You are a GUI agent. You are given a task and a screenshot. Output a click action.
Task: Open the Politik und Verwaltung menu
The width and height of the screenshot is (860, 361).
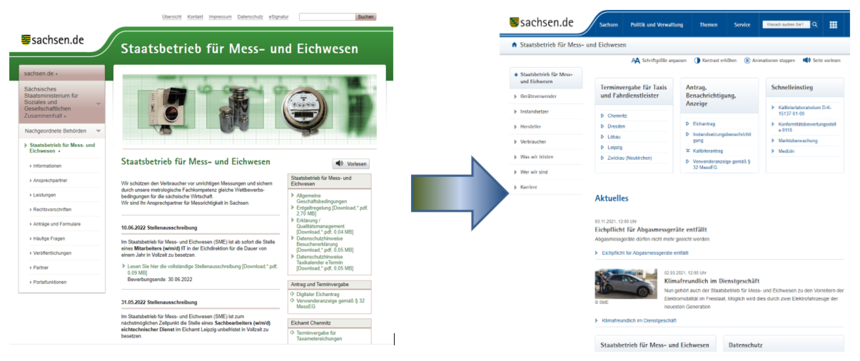(x=657, y=25)
